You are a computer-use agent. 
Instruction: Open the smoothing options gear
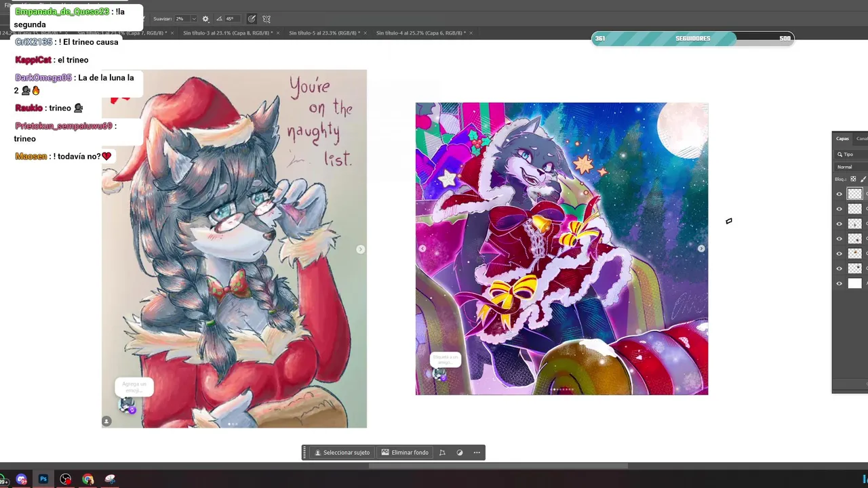[205, 19]
